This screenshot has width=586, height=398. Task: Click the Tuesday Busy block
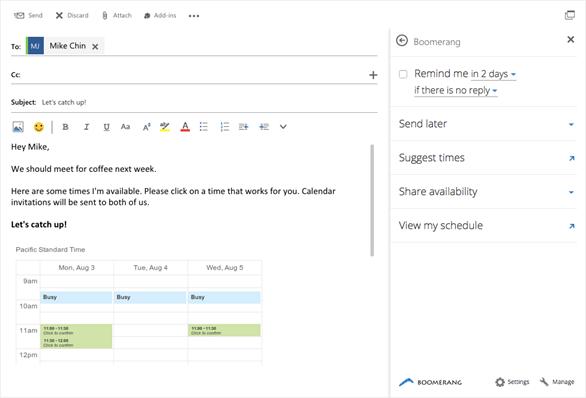(x=150, y=297)
